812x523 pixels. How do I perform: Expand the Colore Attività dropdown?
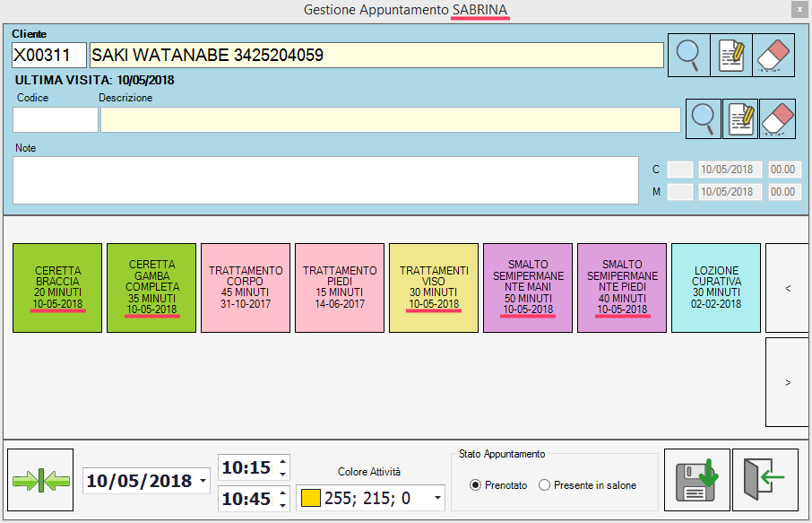[x=437, y=497]
